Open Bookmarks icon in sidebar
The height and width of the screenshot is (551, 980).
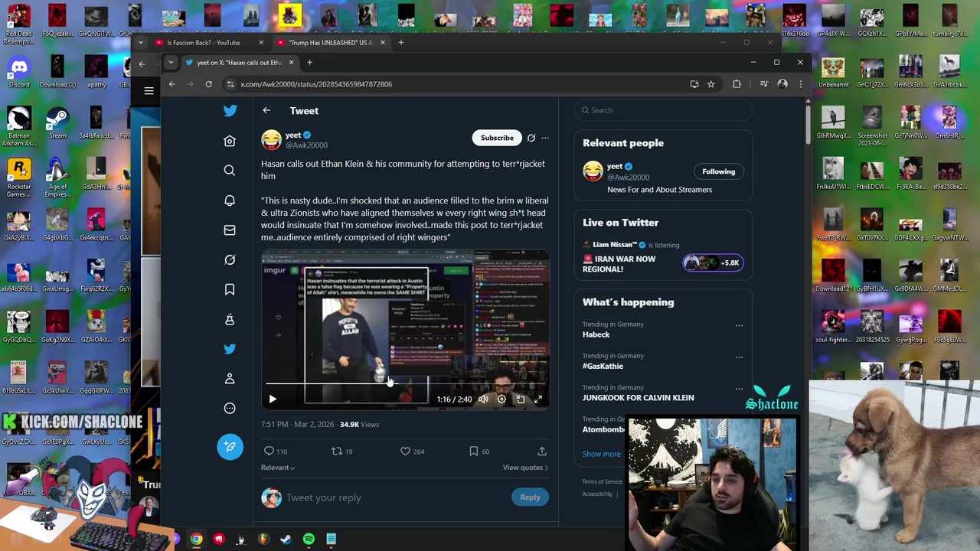pyautogui.click(x=230, y=289)
